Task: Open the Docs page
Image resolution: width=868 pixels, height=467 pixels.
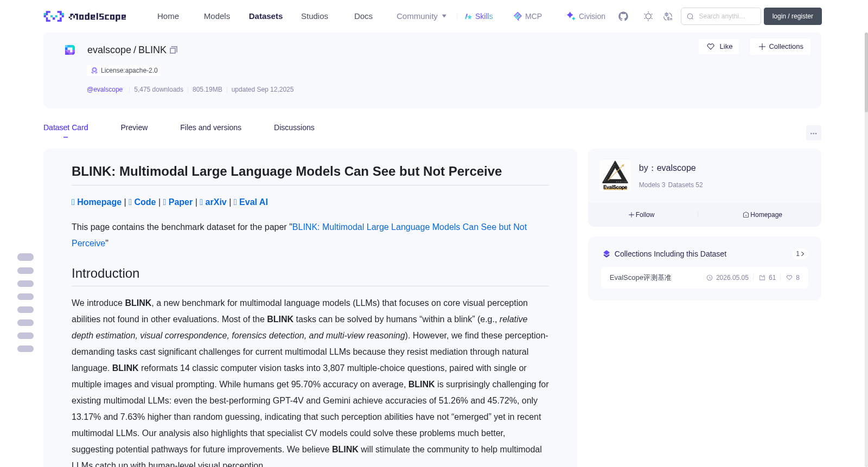Action: pos(363,16)
